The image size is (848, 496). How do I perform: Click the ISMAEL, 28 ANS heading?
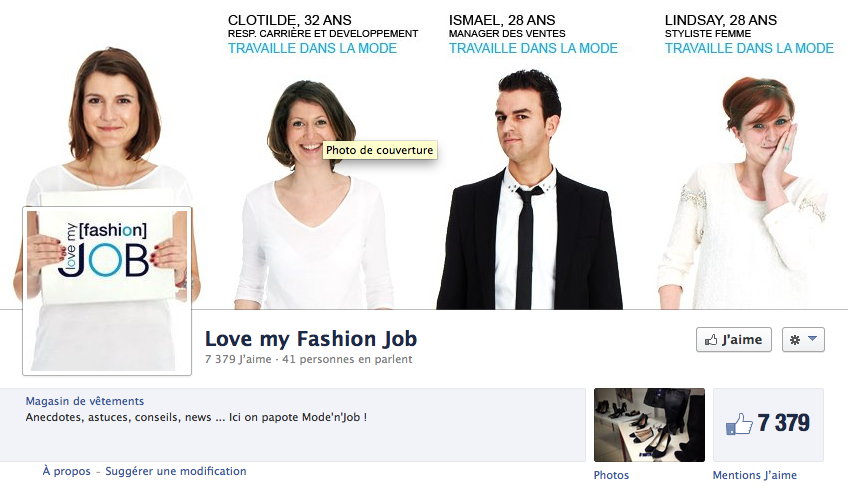504,19
